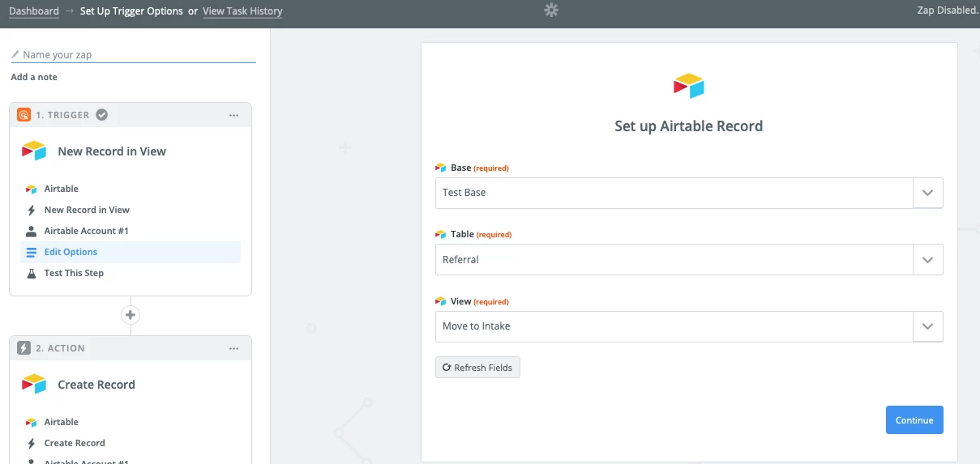Click the orange trigger step icon
The image size is (980, 464).
pos(24,115)
